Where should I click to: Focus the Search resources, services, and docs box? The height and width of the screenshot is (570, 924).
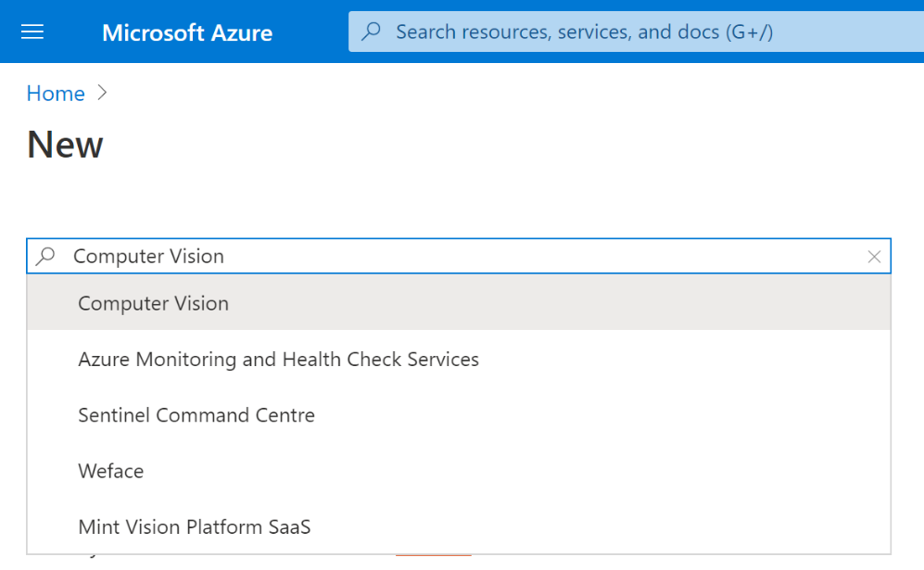coord(637,32)
